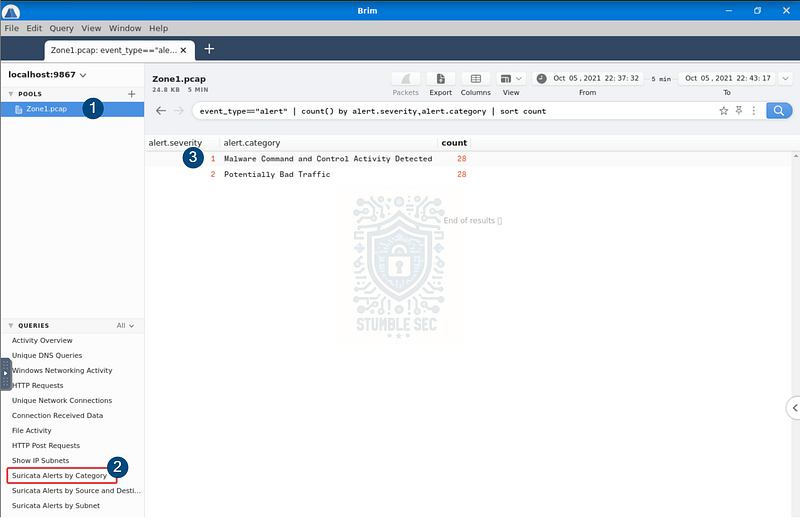Image resolution: width=800 pixels, height=530 pixels.
Task: Run the HTTP Requests query
Action: coord(37,386)
